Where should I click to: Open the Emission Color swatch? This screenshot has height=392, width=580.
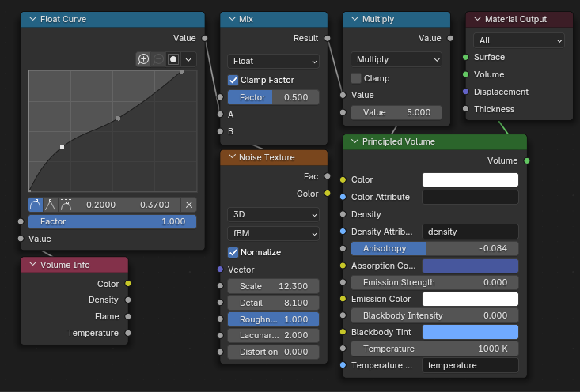click(470, 299)
